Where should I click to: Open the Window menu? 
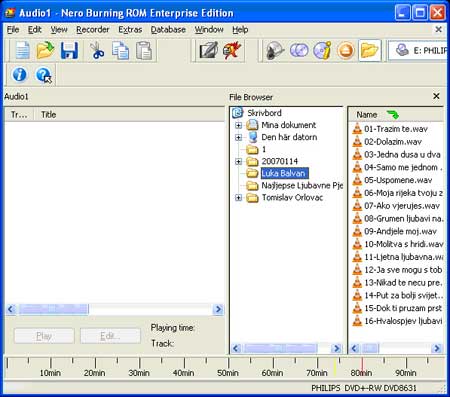tap(209, 30)
